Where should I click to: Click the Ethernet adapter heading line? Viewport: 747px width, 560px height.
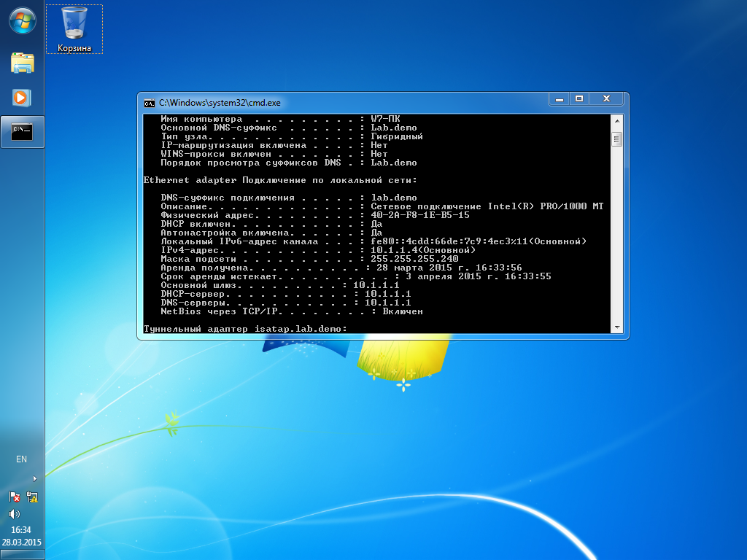point(280,180)
